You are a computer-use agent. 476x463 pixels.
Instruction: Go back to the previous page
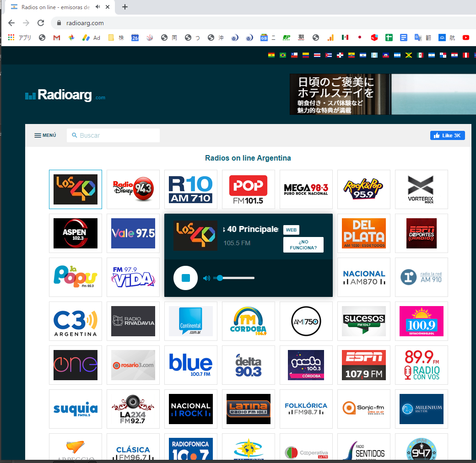pyautogui.click(x=11, y=23)
